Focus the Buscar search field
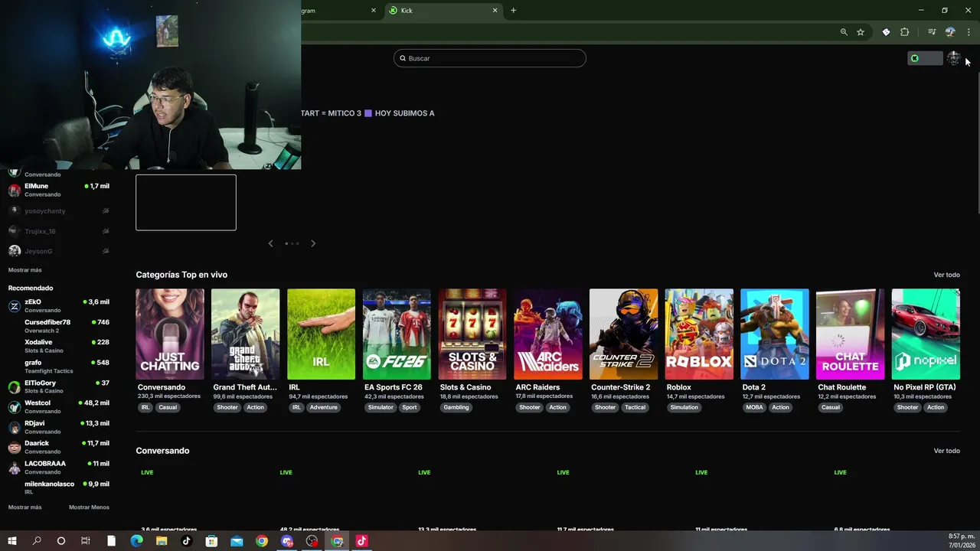Viewport: 980px width, 551px height. coord(490,58)
